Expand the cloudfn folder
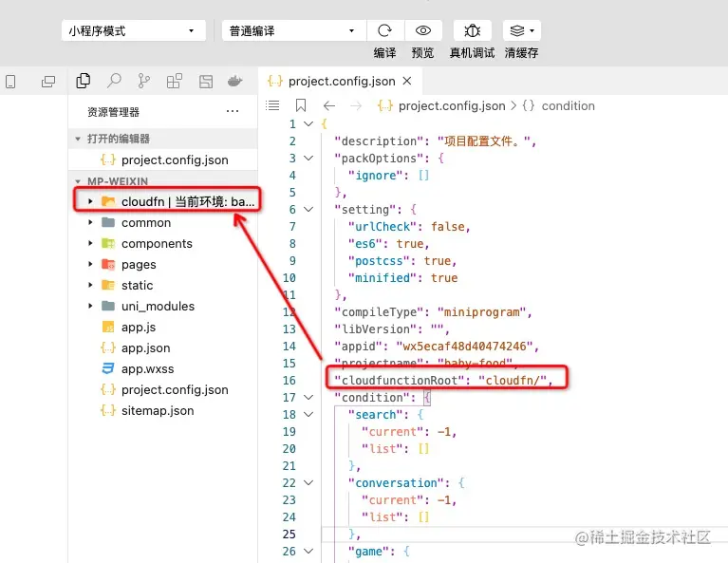The height and width of the screenshot is (563, 728). [x=90, y=201]
